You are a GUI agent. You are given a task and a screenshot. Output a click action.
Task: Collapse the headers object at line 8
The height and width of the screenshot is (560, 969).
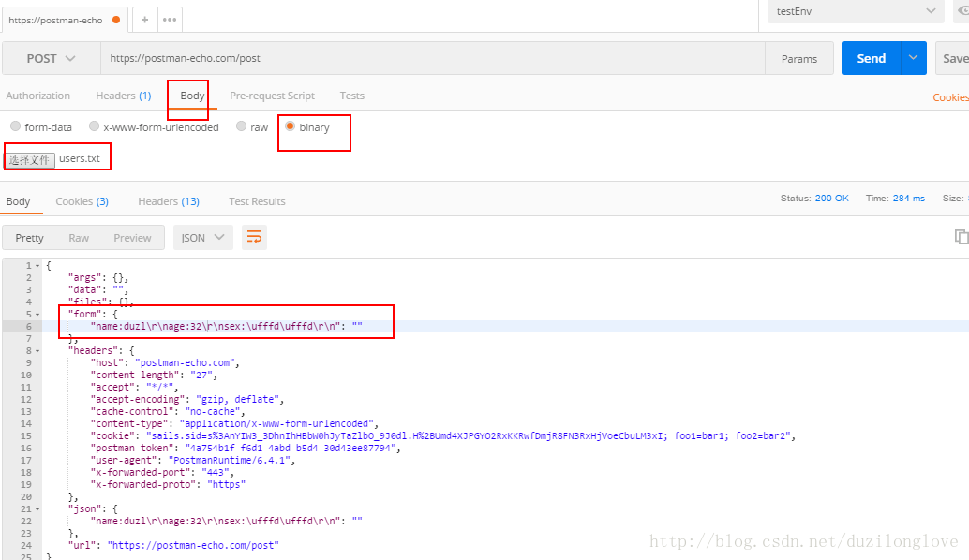37,350
